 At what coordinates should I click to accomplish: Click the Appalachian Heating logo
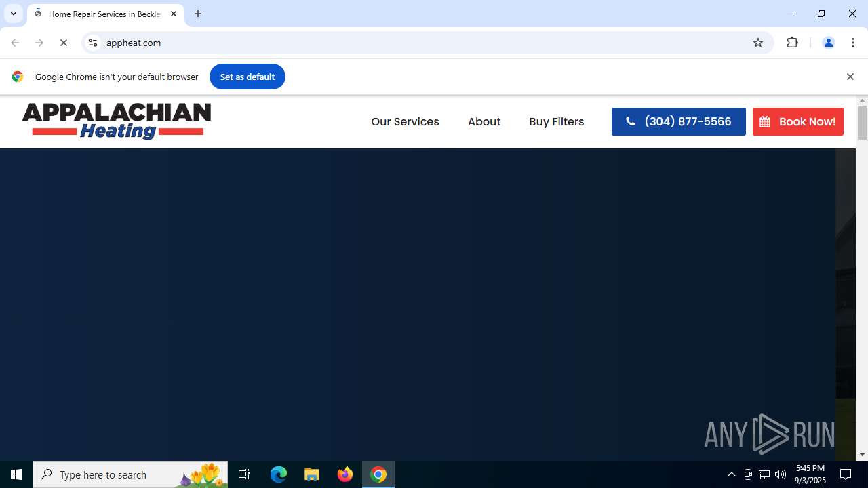117,121
